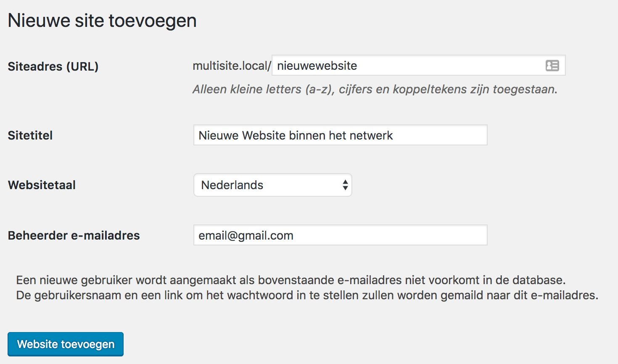Click into the Sitetitel text field
This screenshot has width=618, height=364.
pos(340,135)
